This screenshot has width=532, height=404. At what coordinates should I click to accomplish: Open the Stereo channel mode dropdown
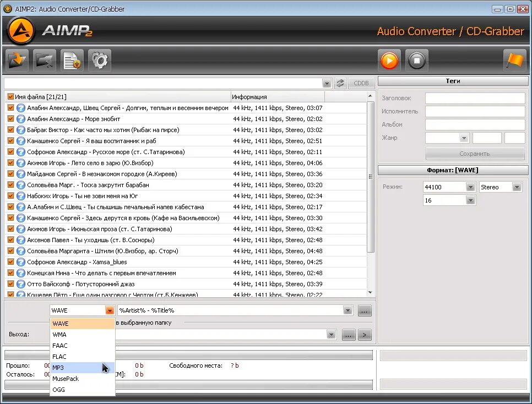click(517, 187)
